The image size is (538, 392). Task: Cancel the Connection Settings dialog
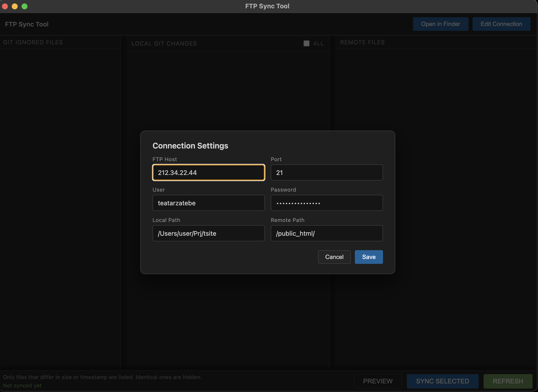[x=334, y=257]
